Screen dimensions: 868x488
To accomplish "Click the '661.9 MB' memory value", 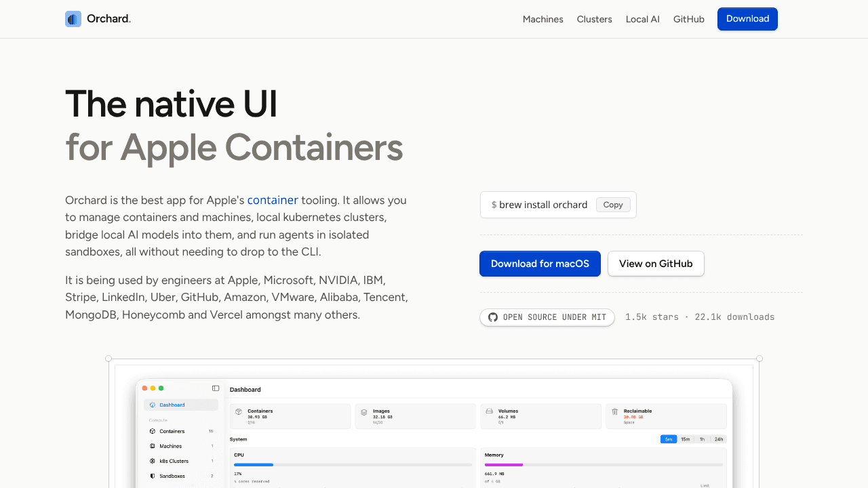I will (x=494, y=474).
